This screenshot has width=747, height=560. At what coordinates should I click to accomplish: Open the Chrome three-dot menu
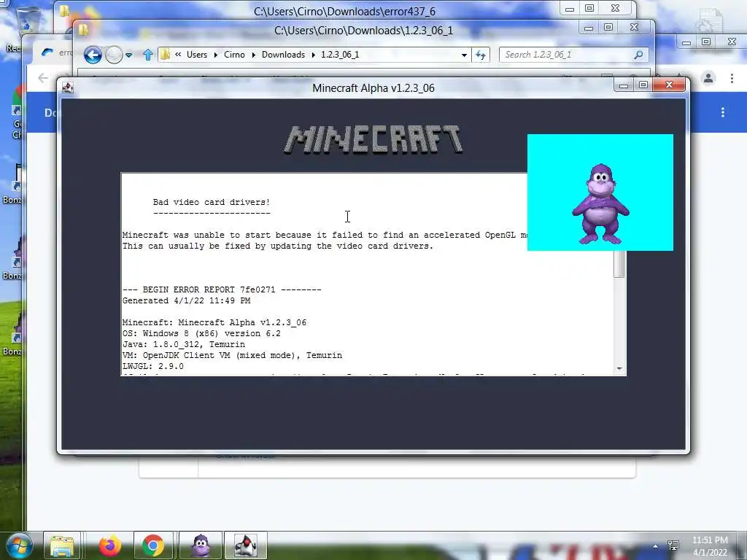pyautogui.click(x=732, y=78)
